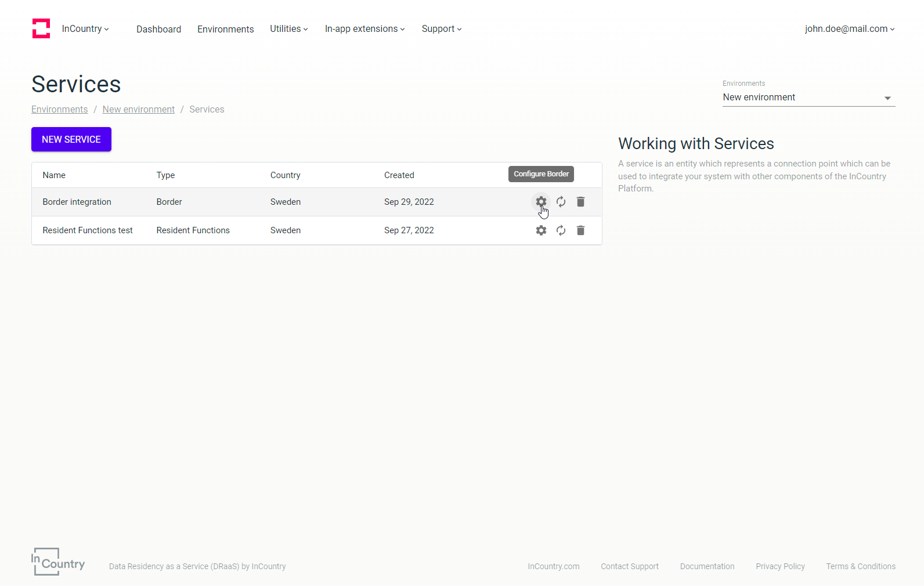
Task: Refresh the Border integration service
Action: coord(561,202)
